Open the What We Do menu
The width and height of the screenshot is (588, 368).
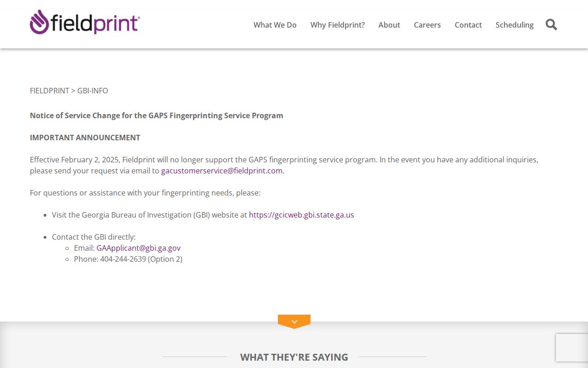point(275,25)
